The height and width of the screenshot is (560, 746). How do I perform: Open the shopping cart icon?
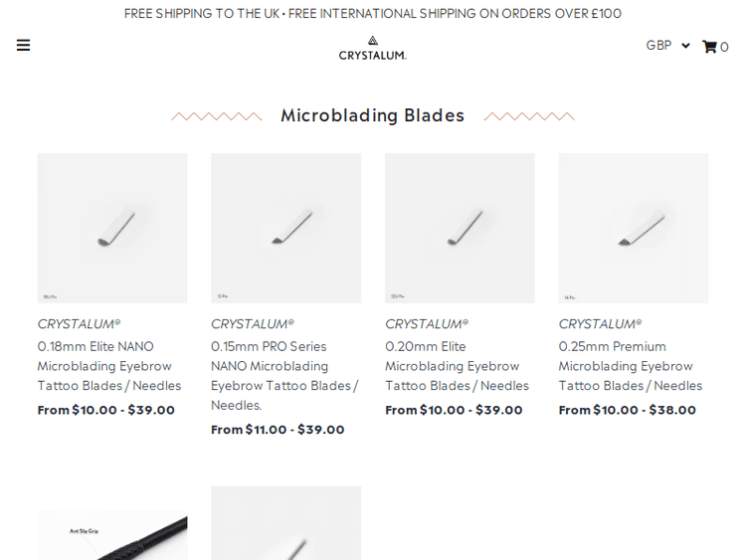click(710, 47)
